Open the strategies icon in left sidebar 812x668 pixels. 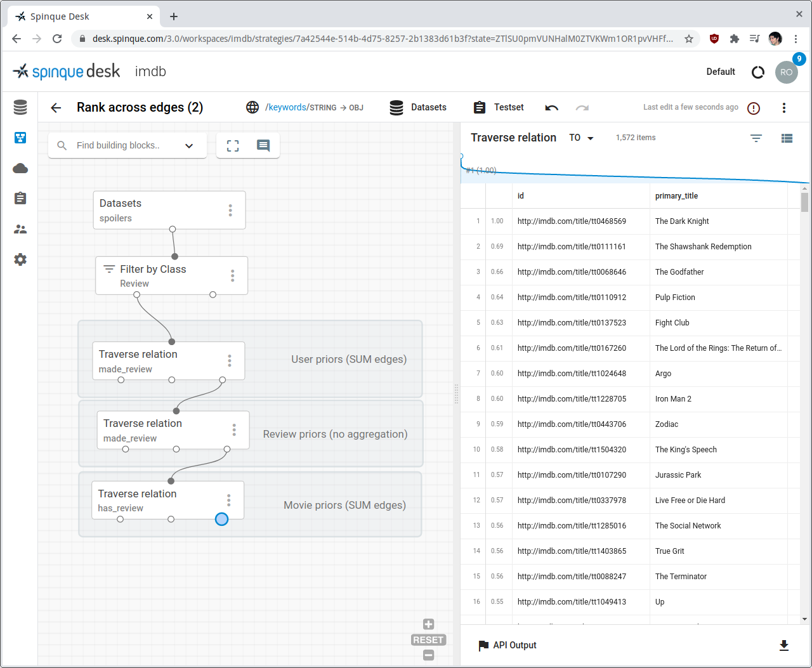[x=20, y=138]
